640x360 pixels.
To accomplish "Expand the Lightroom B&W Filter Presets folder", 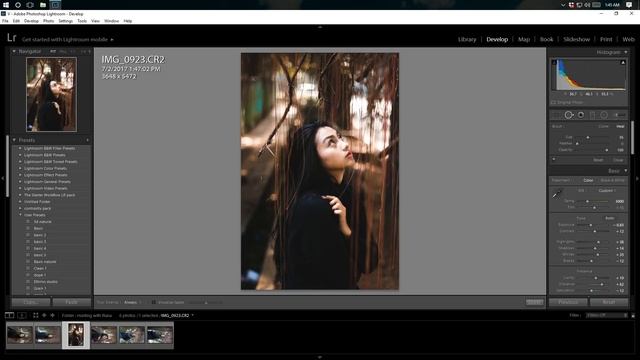I will [20, 148].
